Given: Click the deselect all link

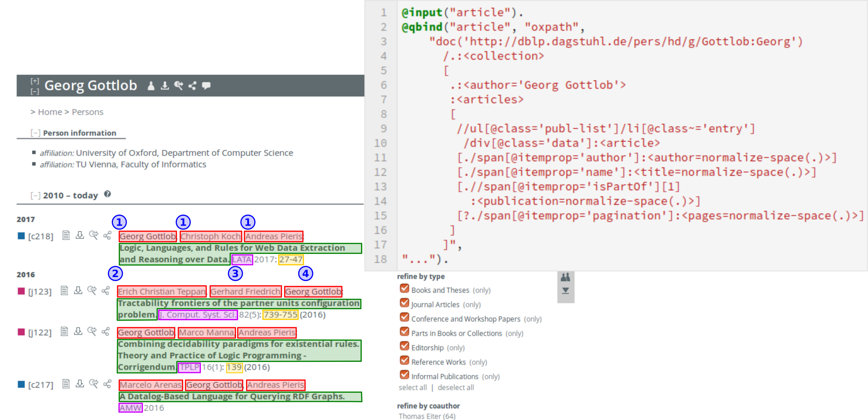Looking at the screenshot, I should click(456, 388).
